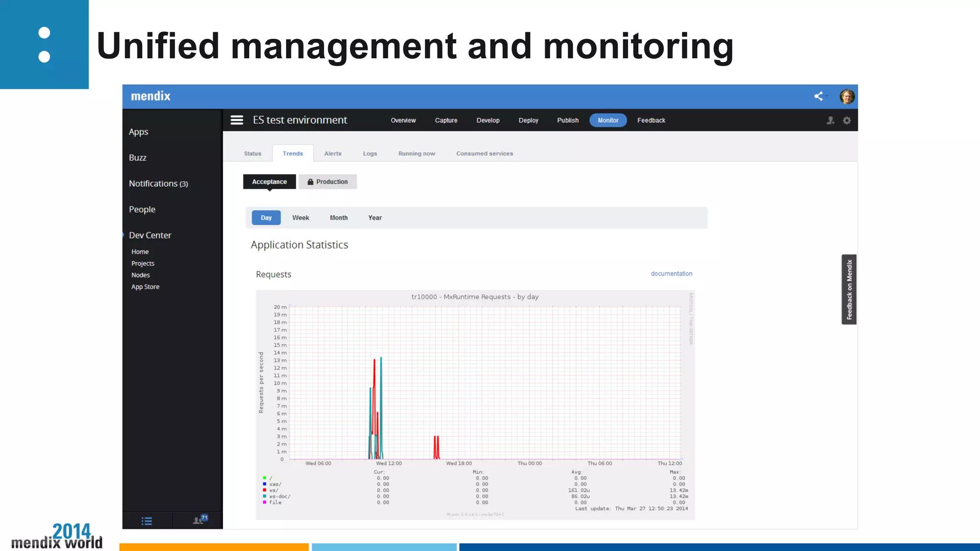Image resolution: width=980 pixels, height=551 pixels.
Task: Click the blue legend swatch for xas/
Action: [264, 484]
